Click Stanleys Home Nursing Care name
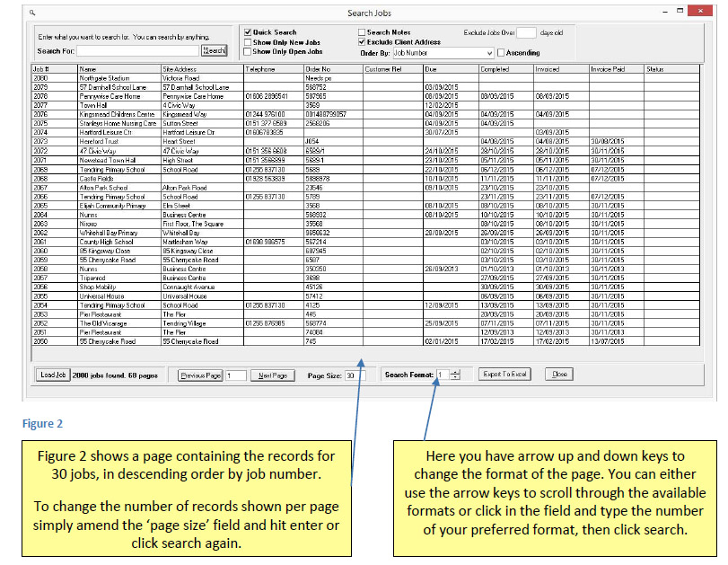728x565 pixels. (x=119, y=124)
